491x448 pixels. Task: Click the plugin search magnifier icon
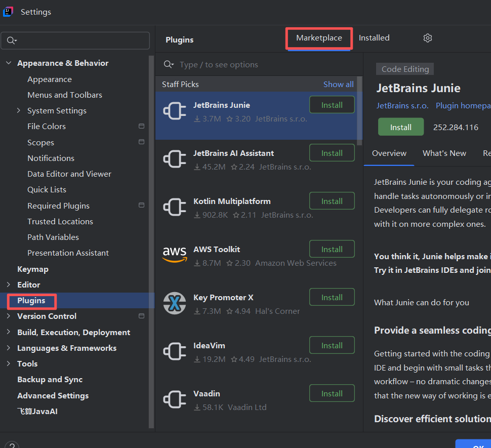pyautogui.click(x=169, y=64)
